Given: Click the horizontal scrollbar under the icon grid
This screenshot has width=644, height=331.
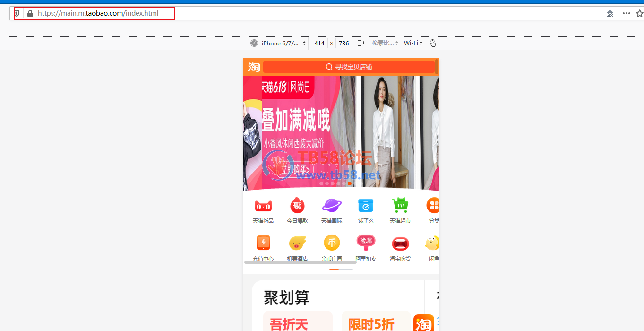Looking at the screenshot, I should 300,262.
